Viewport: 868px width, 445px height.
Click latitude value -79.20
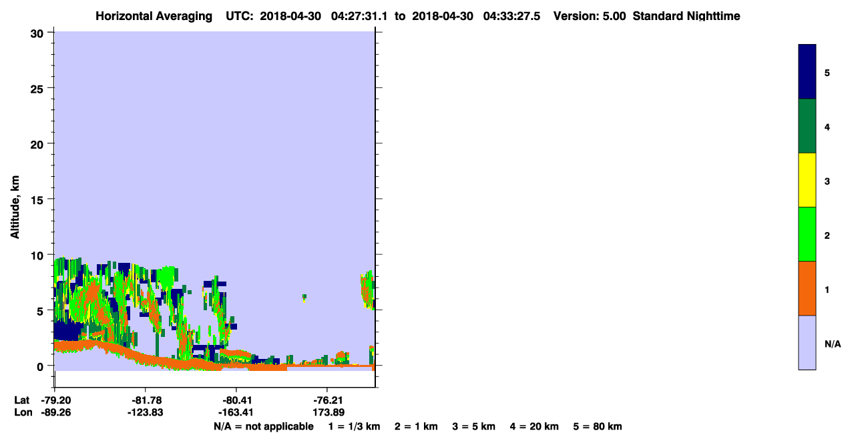coord(55,400)
